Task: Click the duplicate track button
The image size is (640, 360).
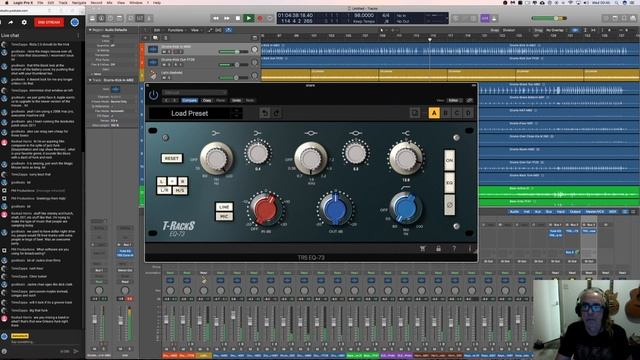Action: (x=155, y=38)
